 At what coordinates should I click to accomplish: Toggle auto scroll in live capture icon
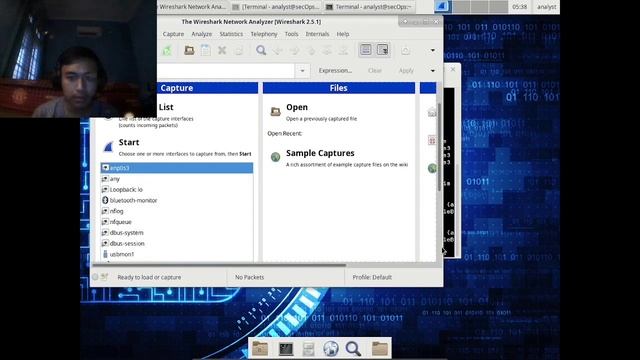382,50
